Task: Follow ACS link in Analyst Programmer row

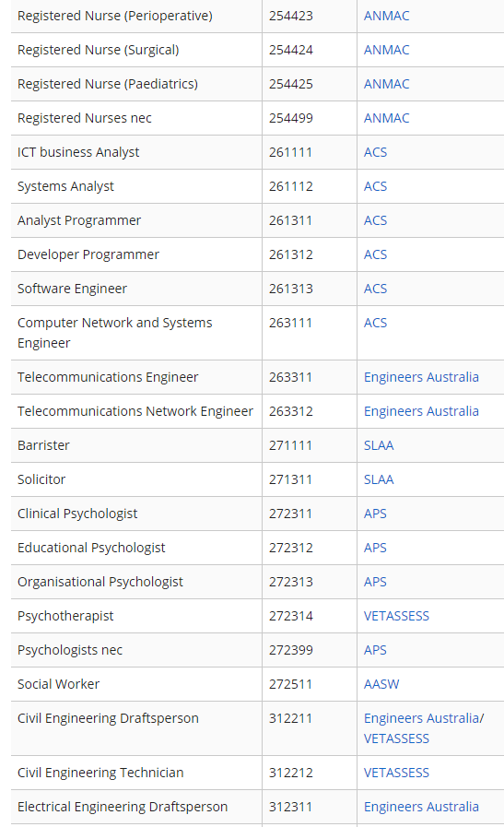Action: [375, 220]
